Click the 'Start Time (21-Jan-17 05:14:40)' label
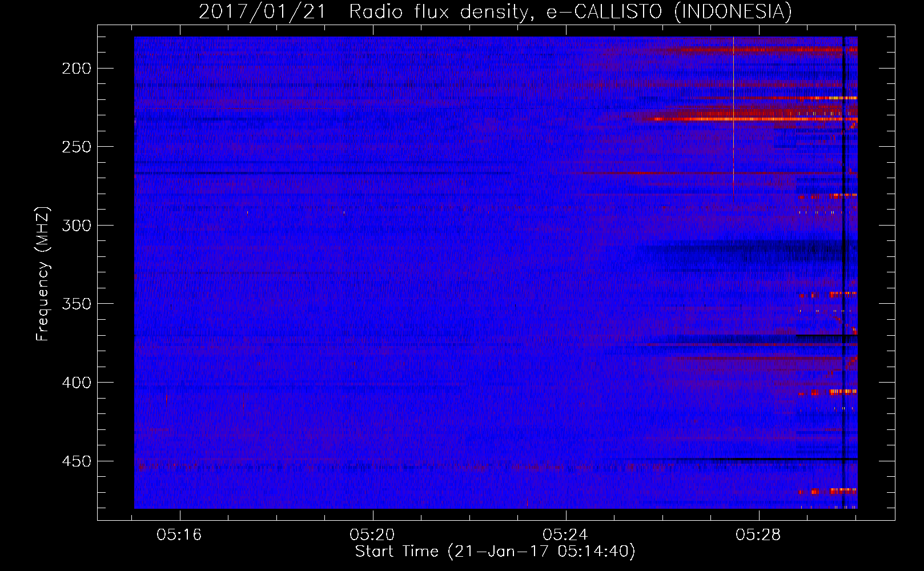The image size is (924, 571). click(x=495, y=551)
